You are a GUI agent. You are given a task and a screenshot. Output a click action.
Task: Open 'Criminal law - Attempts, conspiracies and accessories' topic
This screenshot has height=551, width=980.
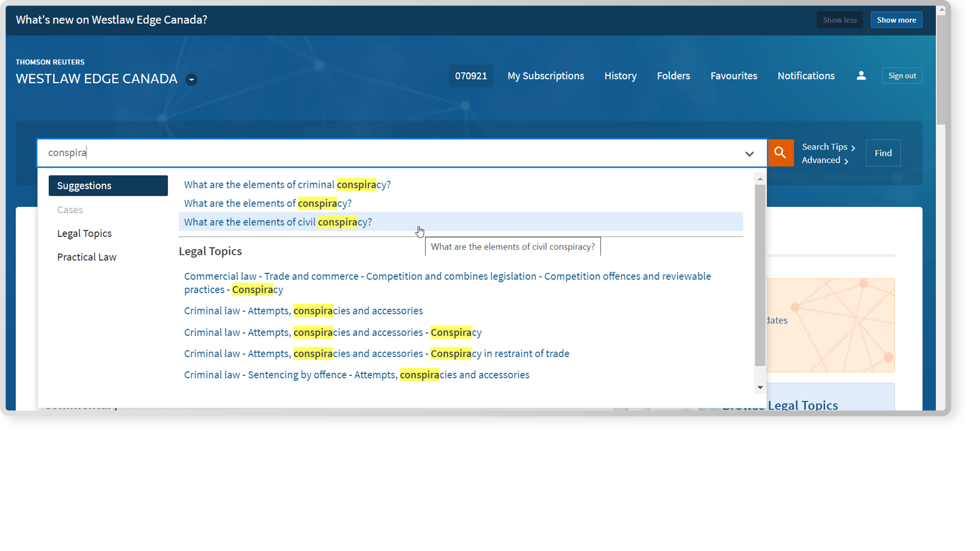coord(304,311)
